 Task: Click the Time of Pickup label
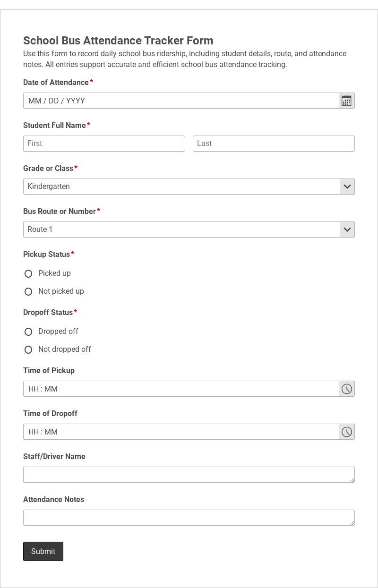coord(49,370)
